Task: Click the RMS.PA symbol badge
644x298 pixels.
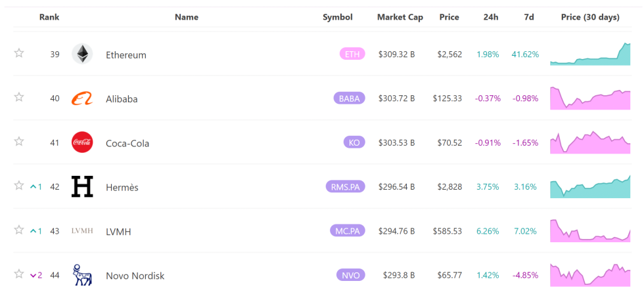Action: 345,187
